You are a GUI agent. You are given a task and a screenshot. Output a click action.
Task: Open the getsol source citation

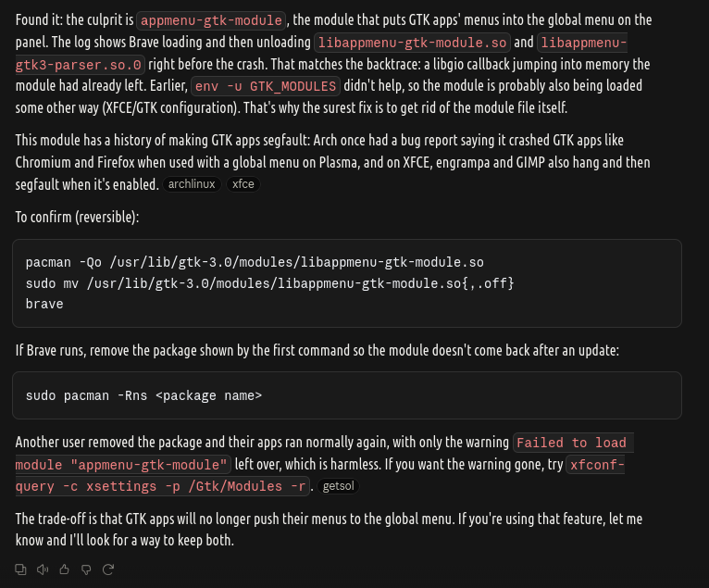pyautogui.click(x=338, y=486)
